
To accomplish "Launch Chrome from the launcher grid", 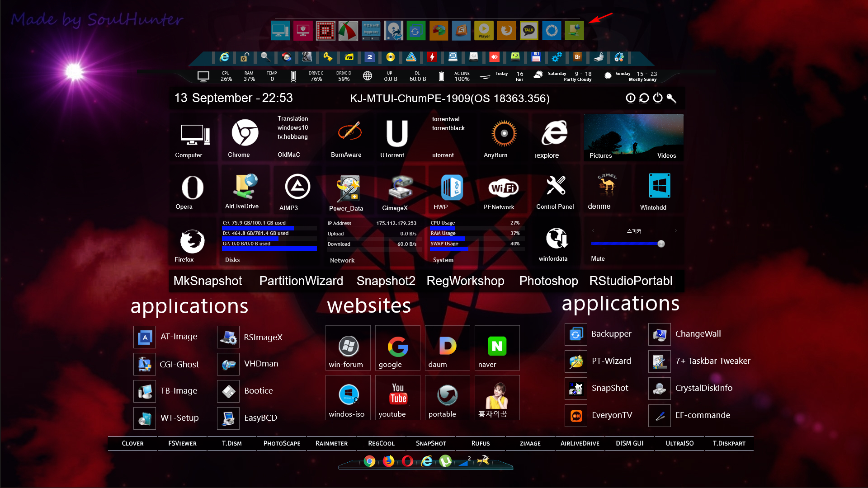I will click(x=245, y=132).
